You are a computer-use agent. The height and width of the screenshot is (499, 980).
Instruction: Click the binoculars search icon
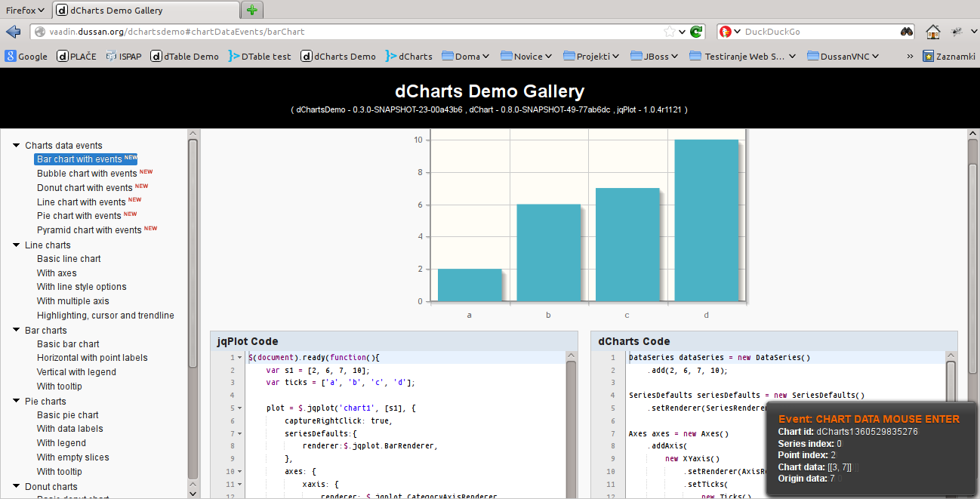coord(907,32)
